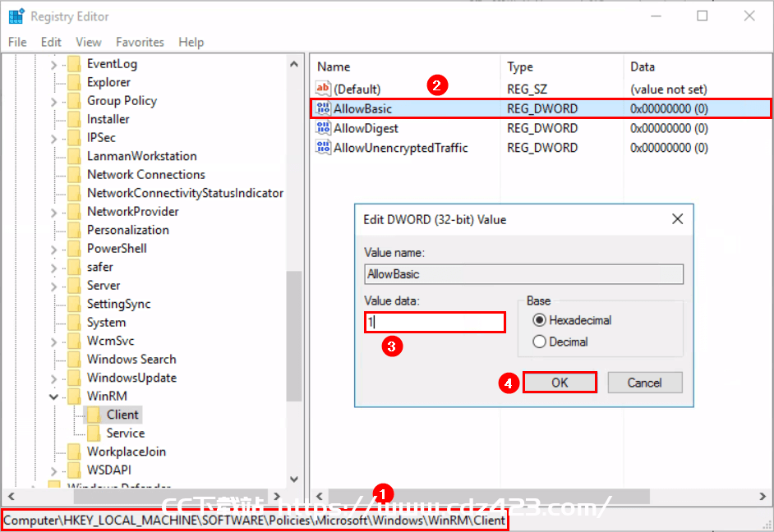The image size is (774, 532).
Task: Click the Installer folder icon
Action: pyautogui.click(x=74, y=119)
